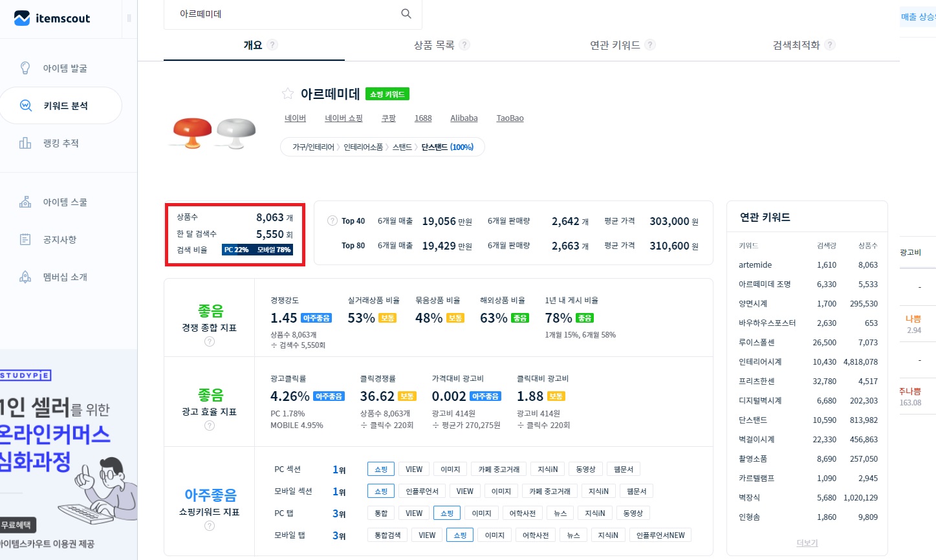Image resolution: width=936 pixels, height=560 pixels.
Task: Click the 모바일 78% search ratio bar
Action: [272, 250]
